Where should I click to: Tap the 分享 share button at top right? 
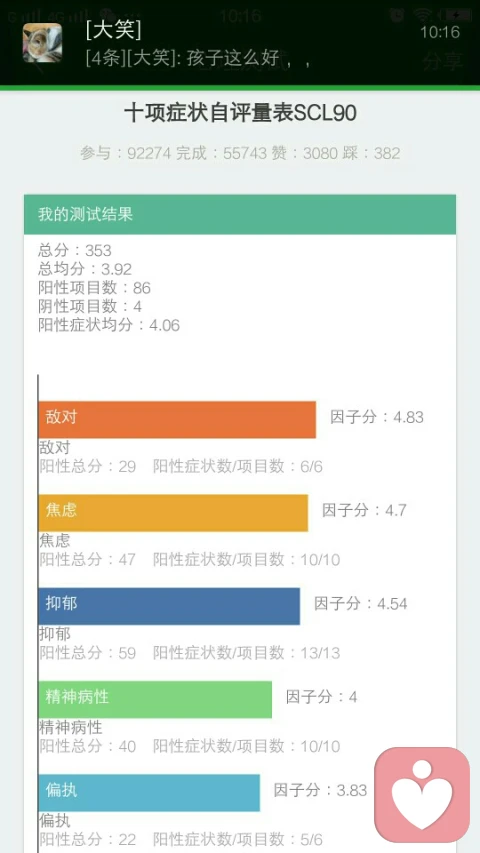click(442, 61)
